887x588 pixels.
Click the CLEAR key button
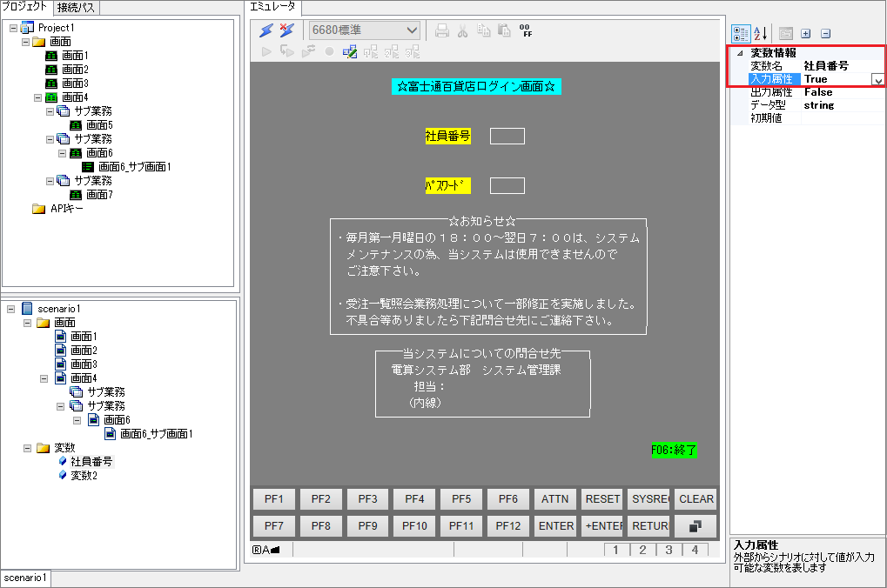(695, 499)
